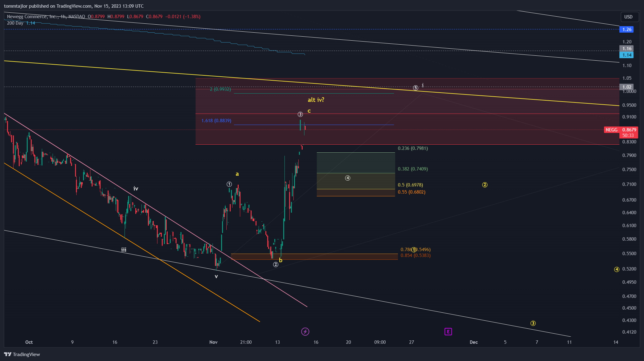The image size is (644, 361).
Task: Click the magenta earnings E marker
Action: point(448,331)
